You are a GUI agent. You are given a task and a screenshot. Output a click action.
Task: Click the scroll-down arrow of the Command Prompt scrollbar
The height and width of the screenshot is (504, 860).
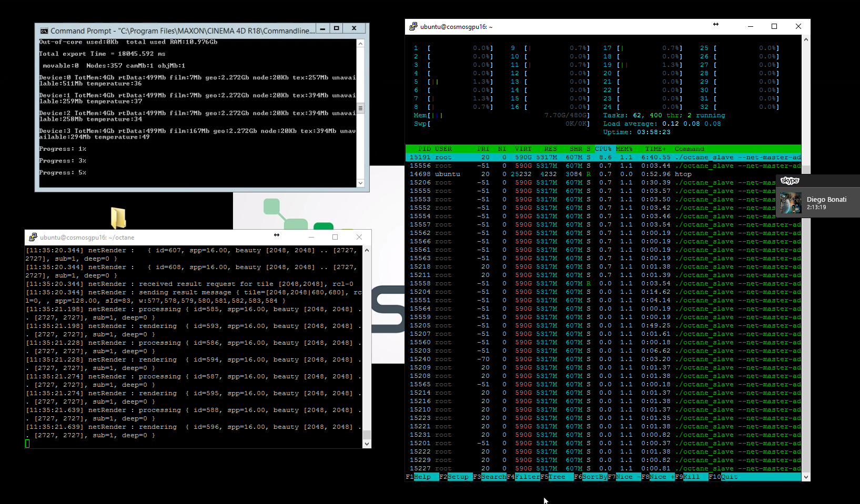tap(360, 183)
